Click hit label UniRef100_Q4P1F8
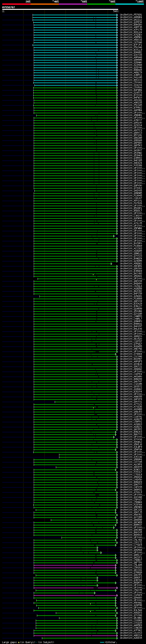Image resolution: width=146 pixels, height=644 pixels. 131,399
